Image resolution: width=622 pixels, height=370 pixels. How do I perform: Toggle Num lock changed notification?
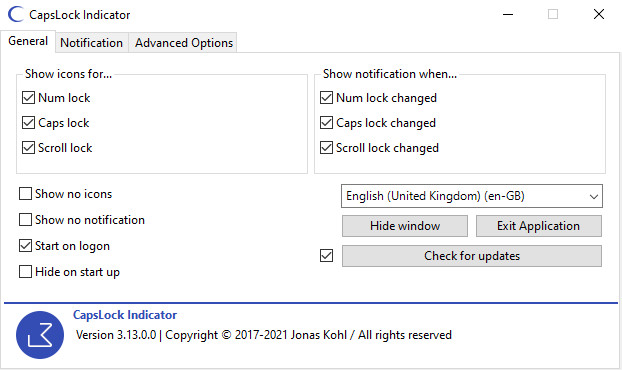coord(326,98)
